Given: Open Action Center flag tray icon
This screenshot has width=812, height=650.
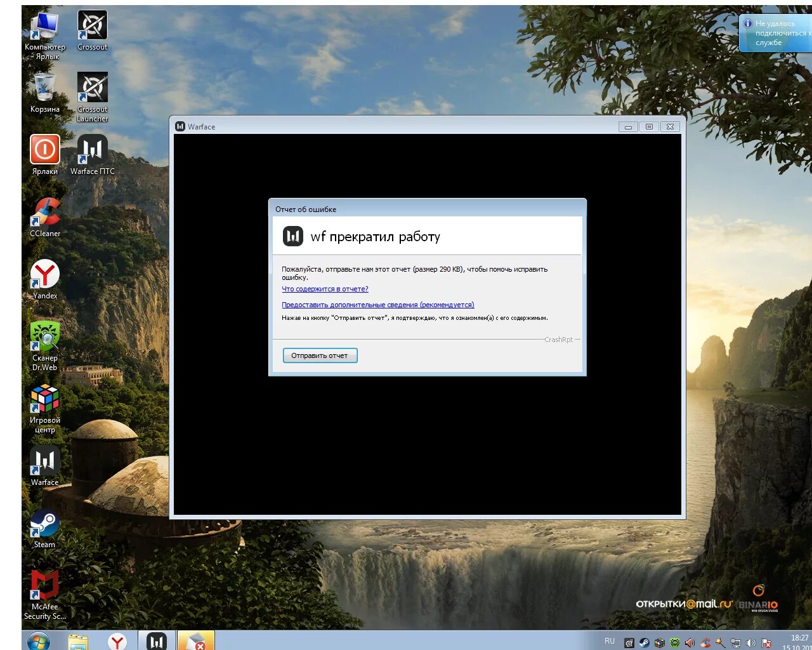Looking at the screenshot, I should click(x=766, y=642).
